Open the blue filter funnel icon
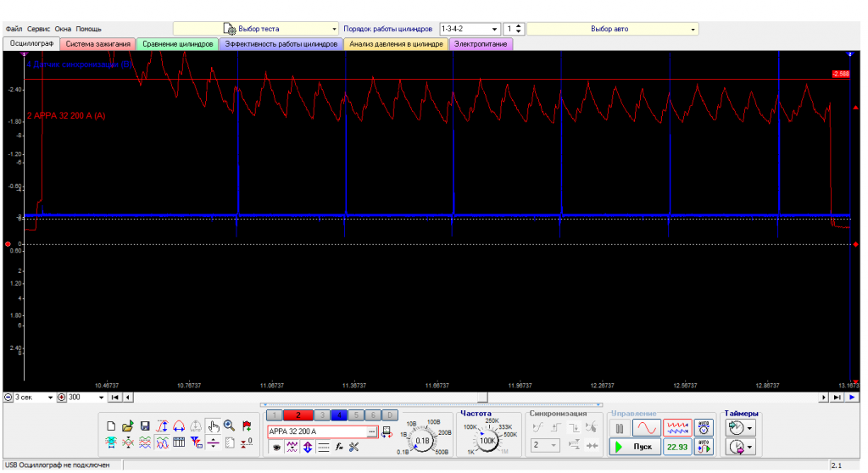The height and width of the screenshot is (473, 868). point(196,442)
